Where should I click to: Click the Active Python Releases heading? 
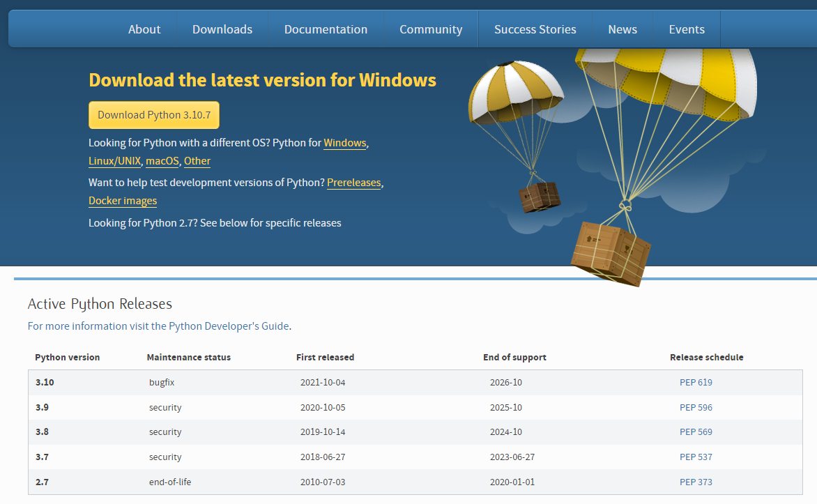100,304
